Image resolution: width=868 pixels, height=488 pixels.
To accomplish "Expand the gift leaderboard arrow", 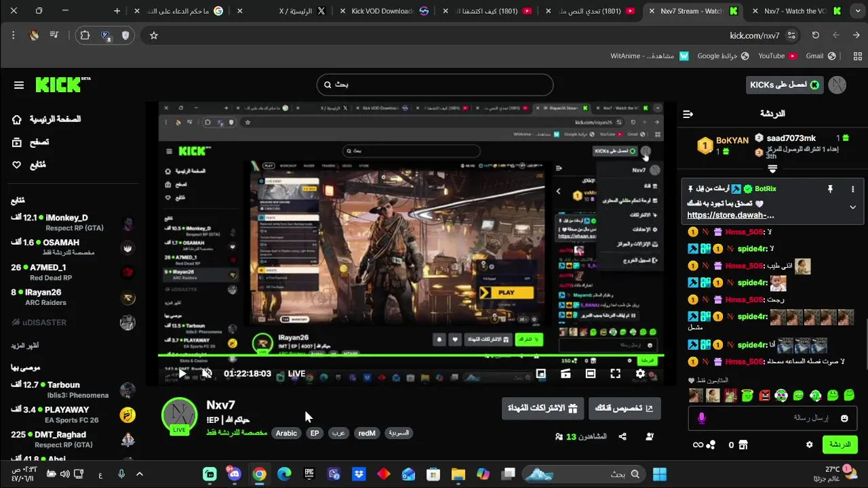I will pos(772,168).
